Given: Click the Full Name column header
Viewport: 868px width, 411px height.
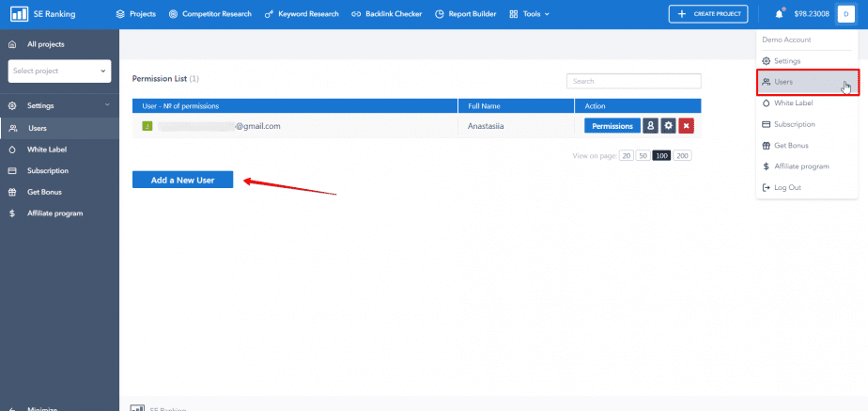Looking at the screenshot, I should pos(516,105).
